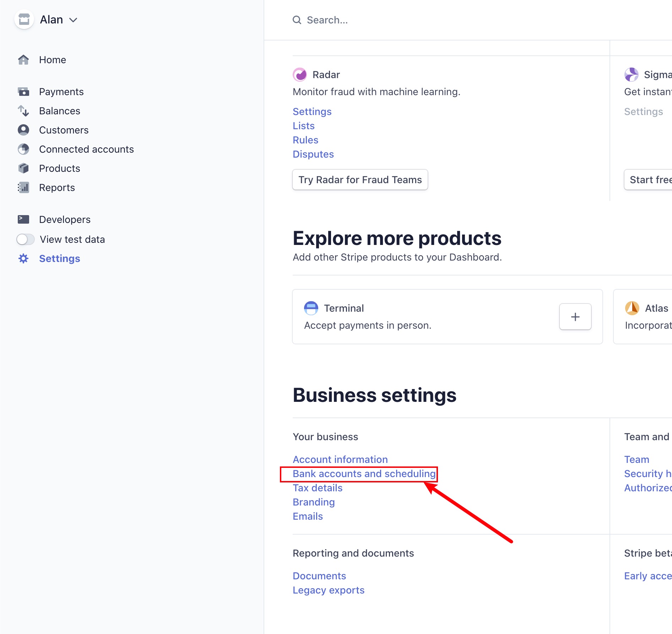This screenshot has height=634, width=672.
Task: Open Radar Disputes link
Action: click(x=313, y=154)
